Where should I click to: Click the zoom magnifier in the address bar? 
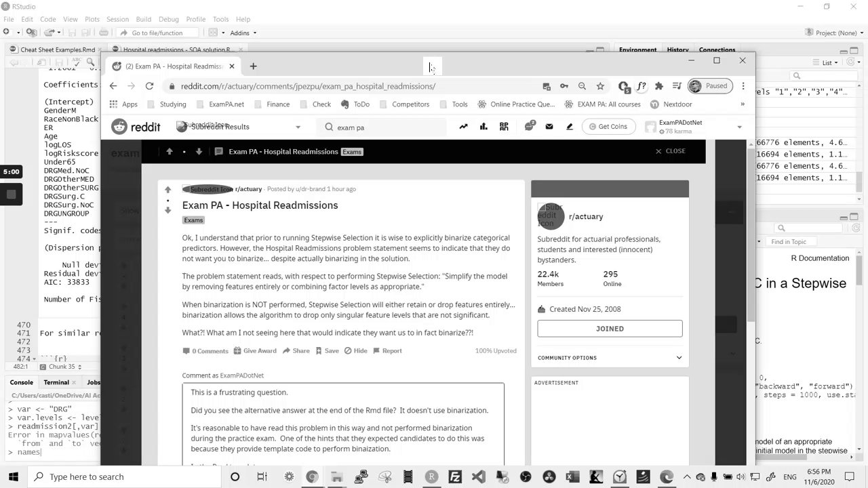582,86
